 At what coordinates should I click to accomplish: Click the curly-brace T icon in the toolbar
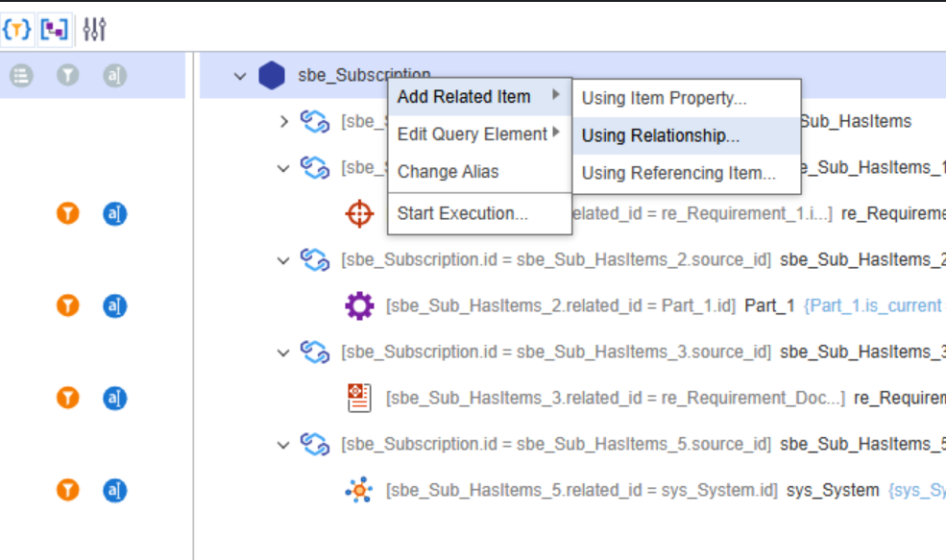17,29
